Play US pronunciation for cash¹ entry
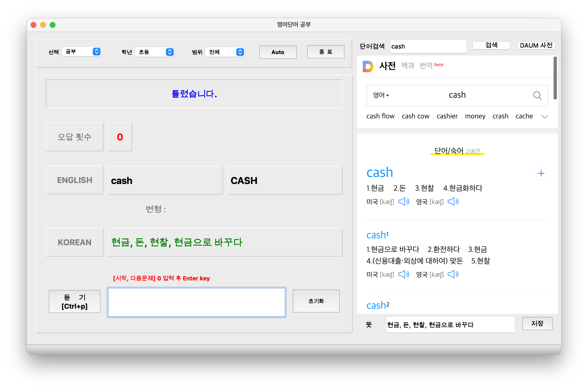Image resolution: width=588 pixels, height=390 pixels. [x=404, y=274]
